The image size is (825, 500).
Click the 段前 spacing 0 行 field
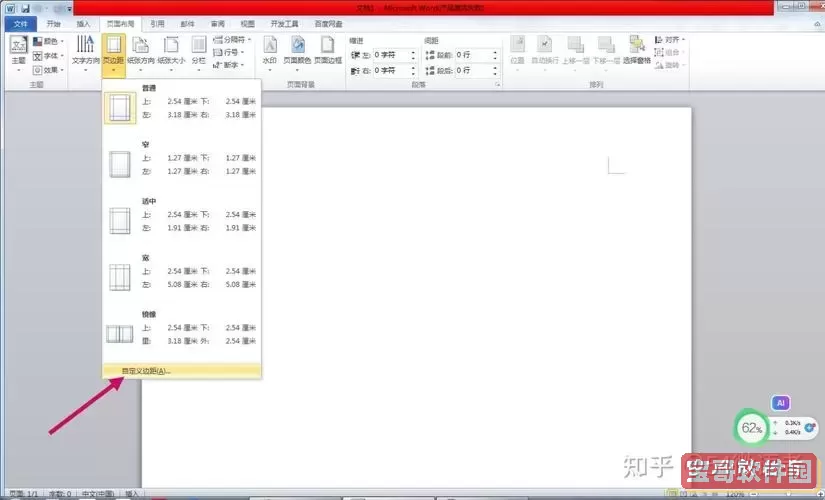473,55
